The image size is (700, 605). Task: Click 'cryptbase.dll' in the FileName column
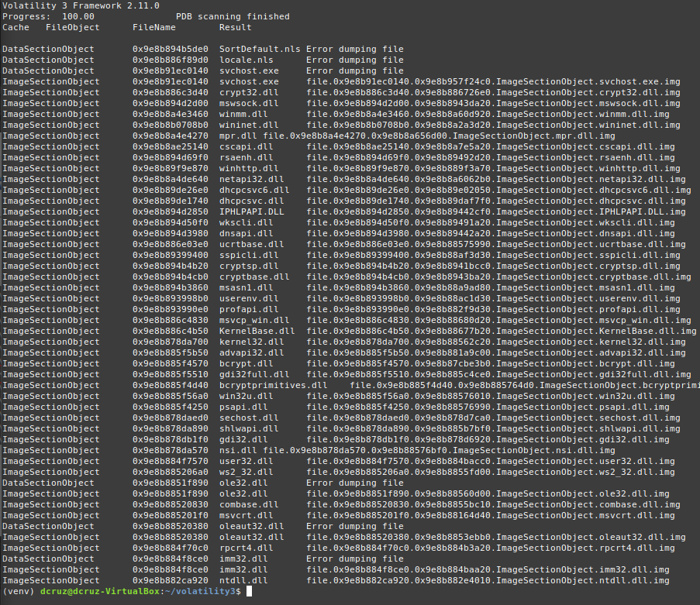coord(254,277)
